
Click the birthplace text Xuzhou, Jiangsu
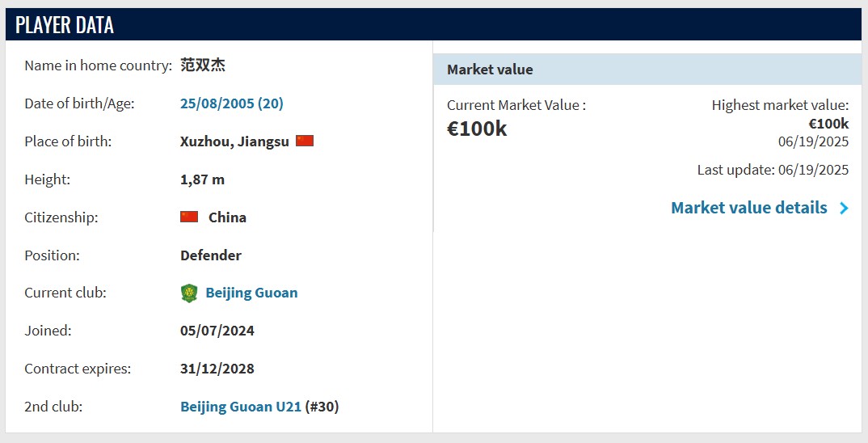tap(234, 141)
